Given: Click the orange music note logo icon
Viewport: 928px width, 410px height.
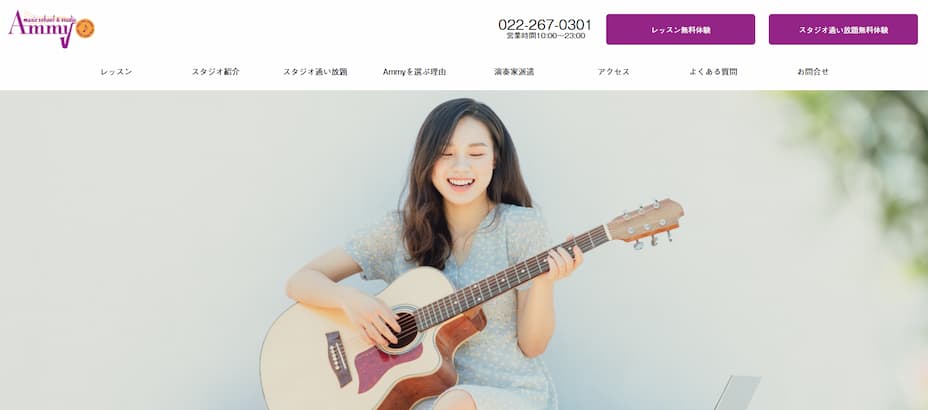Looking at the screenshot, I should tap(85, 28).
